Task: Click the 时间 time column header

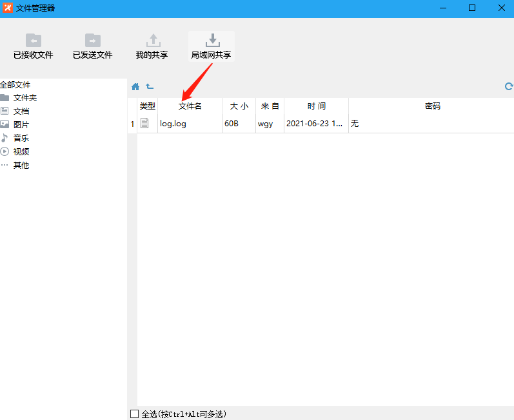Action: [316, 106]
